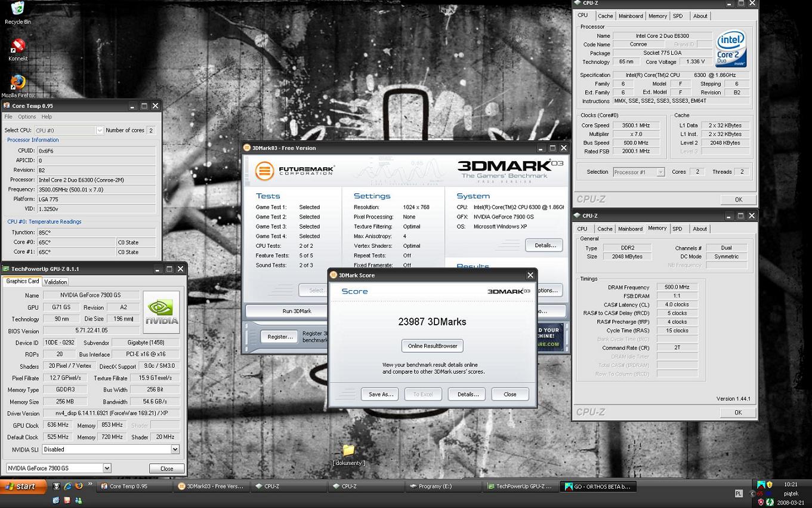Open the Cache tab in upper CPU-Z window
The image size is (812, 508).
(x=605, y=16)
